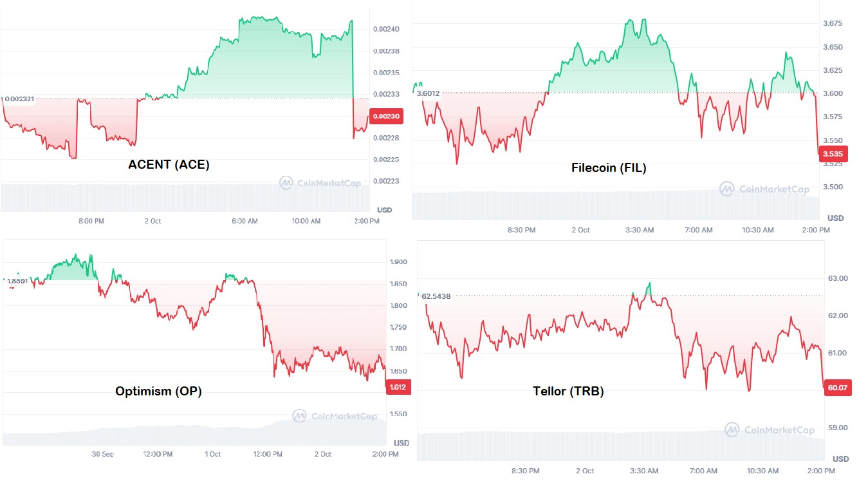Image resolution: width=868 pixels, height=483 pixels.
Task: Click the 3:30 AM tick on Filecoin chart
Action: pyautogui.click(x=640, y=230)
